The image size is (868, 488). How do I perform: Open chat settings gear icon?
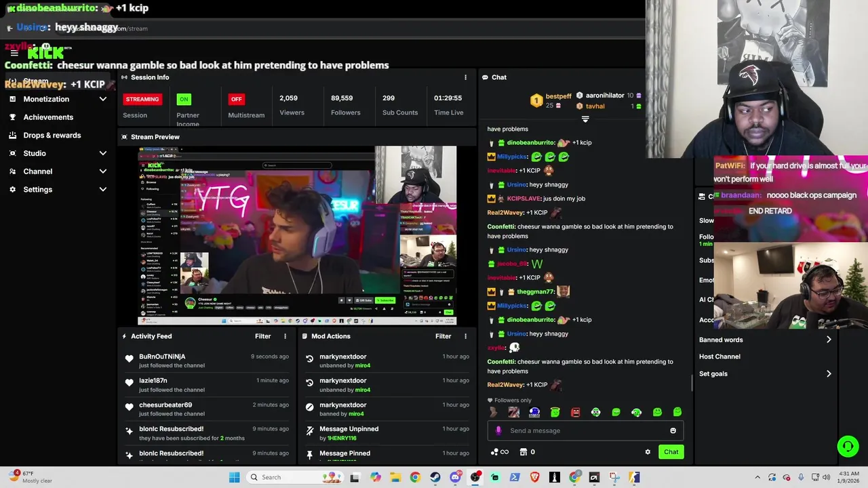click(x=648, y=452)
